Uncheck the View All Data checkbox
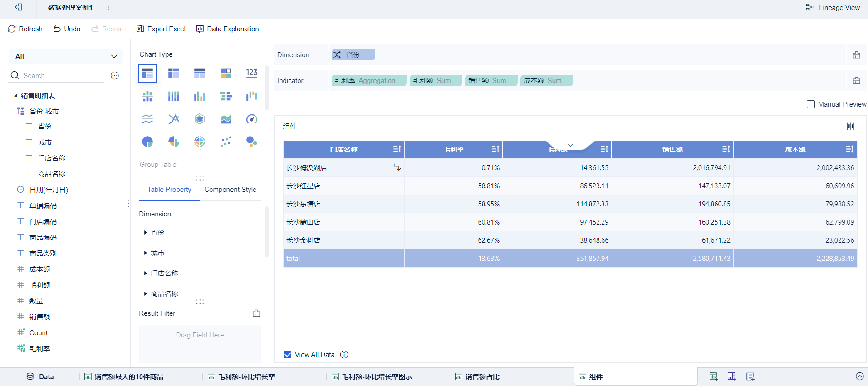The height and width of the screenshot is (386, 868). 288,355
